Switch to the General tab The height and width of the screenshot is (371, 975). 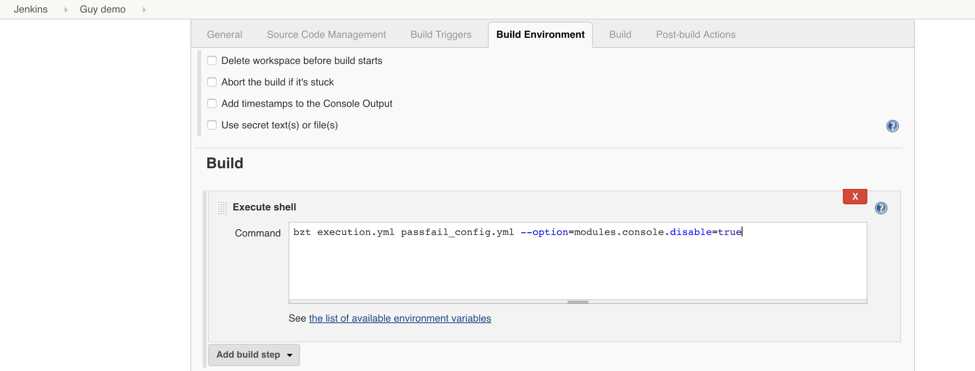click(x=224, y=35)
